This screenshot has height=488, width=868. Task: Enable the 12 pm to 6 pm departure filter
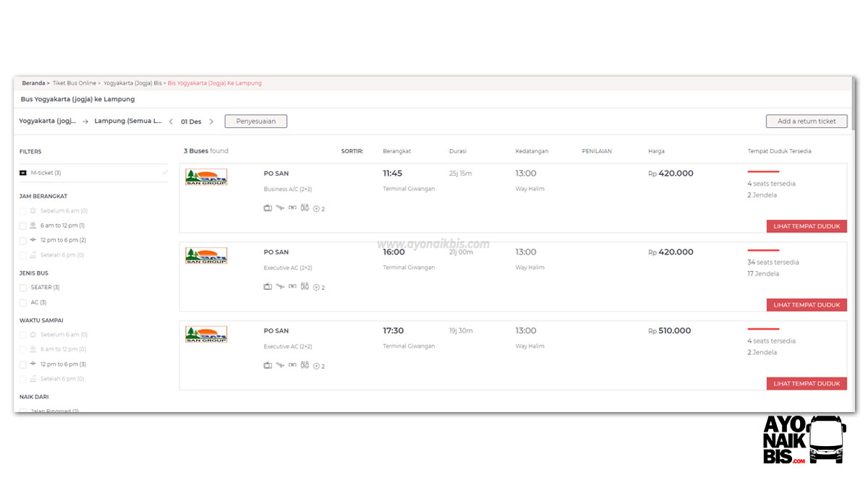[22, 239]
